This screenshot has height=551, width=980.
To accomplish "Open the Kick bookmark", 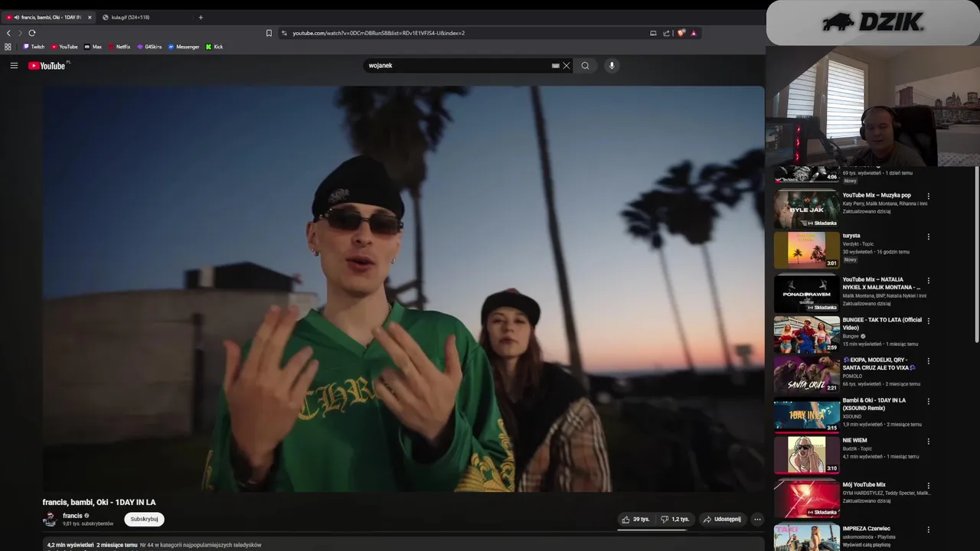I will coord(214,47).
